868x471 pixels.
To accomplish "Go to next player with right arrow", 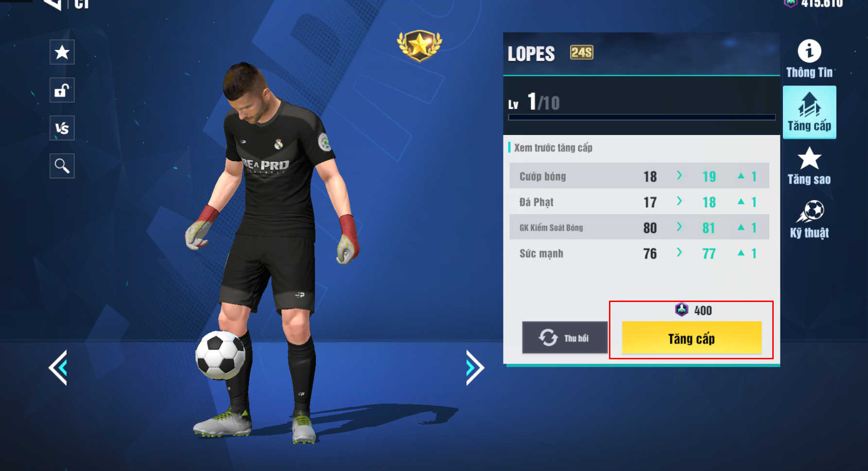I will pyautogui.click(x=475, y=368).
